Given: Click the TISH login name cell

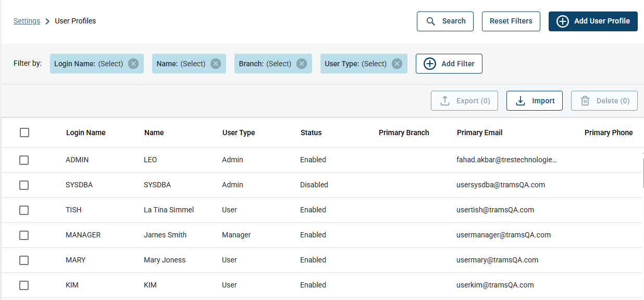Looking at the screenshot, I should tap(73, 210).
